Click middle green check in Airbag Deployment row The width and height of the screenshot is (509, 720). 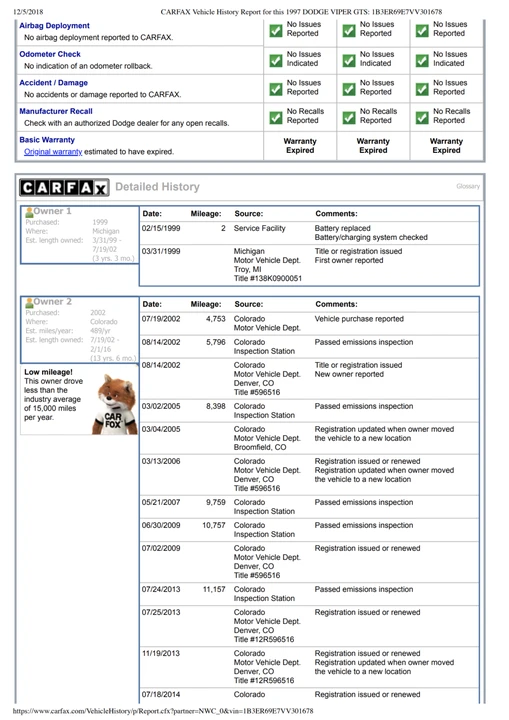pyautogui.click(x=349, y=31)
